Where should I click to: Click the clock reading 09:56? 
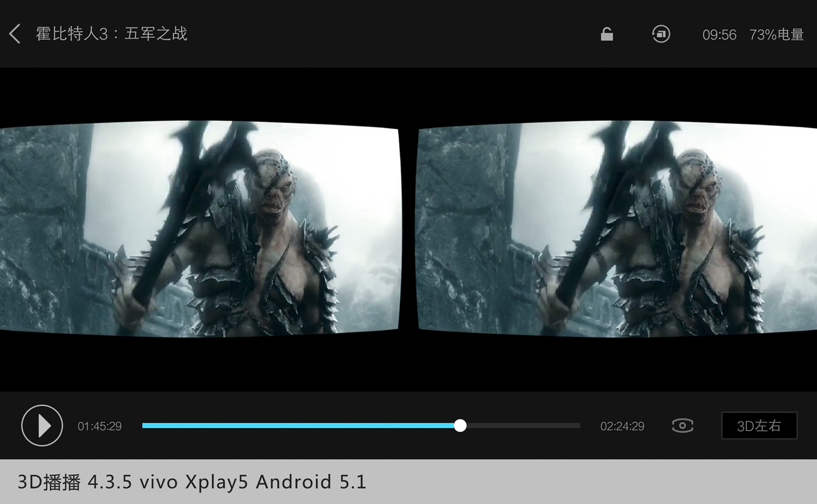pyautogui.click(x=720, y=35)
